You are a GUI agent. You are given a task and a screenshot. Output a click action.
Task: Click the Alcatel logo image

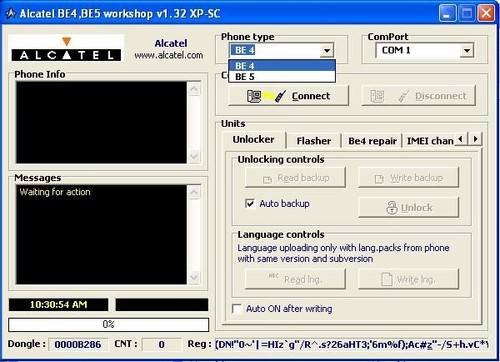[x=66, y=49]
